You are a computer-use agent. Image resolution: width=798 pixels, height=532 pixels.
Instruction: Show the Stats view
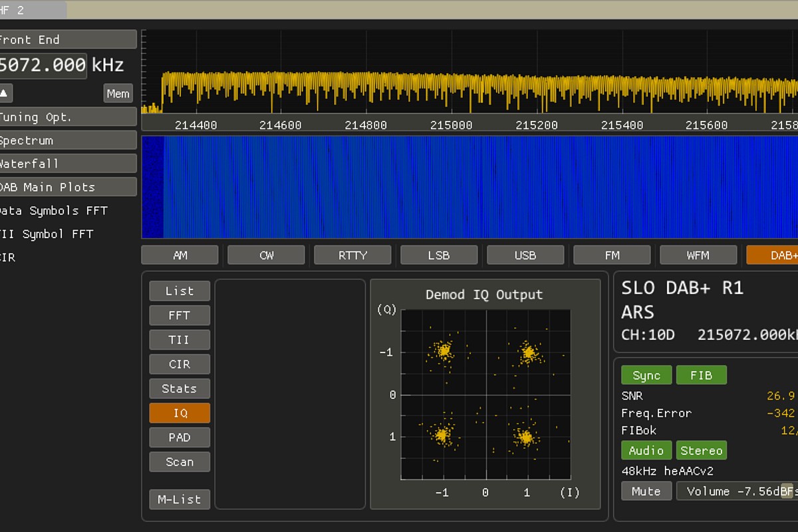pyautogui.click(x=180, y=388)
